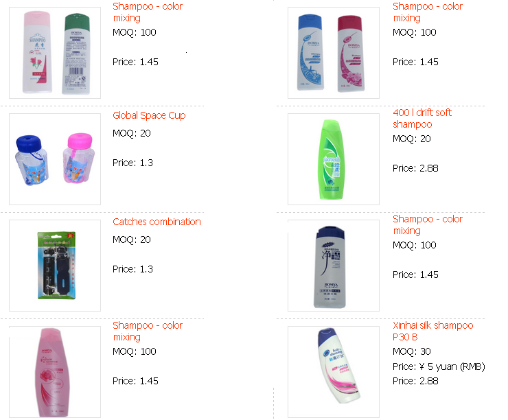Click Shampoo - color mixing link beside pink-green bottles
The image size is (508, 420).
click(148, 12)
